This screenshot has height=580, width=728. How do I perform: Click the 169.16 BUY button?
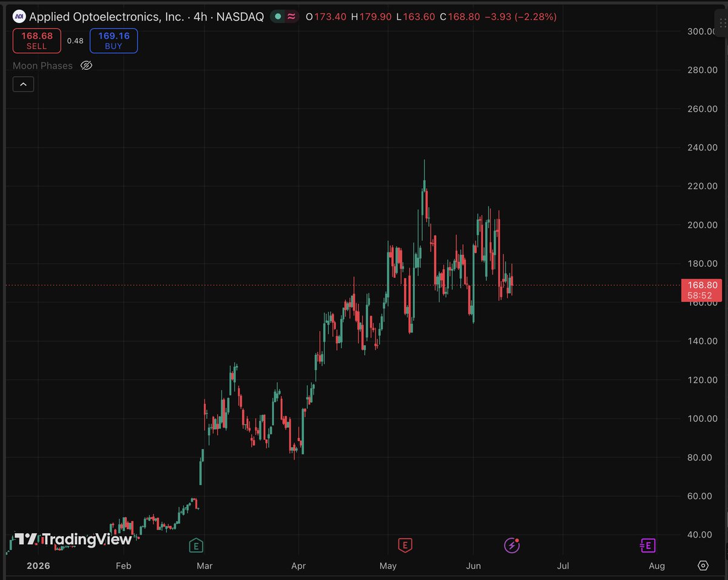(113, 41)
